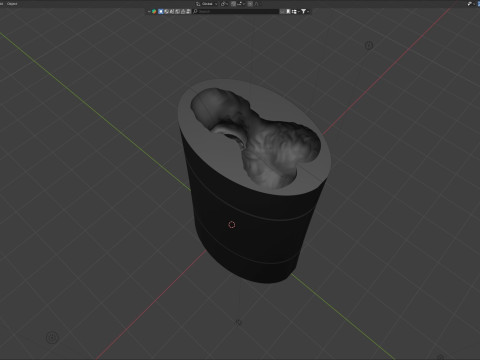Image resolution: width=480 pixels, height=360 pixels.
Task: Open the funnel filter options
Action: coord(305,11)
